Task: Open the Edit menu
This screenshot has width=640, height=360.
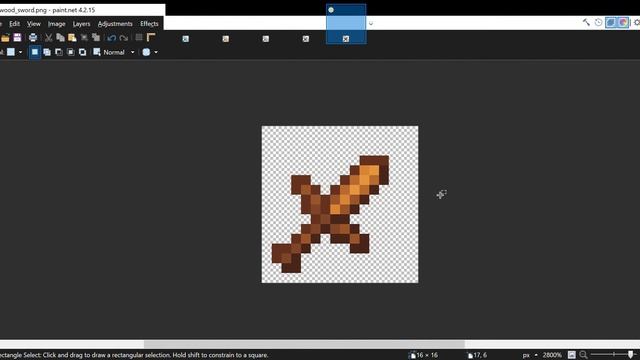Action: click(14, 24)
